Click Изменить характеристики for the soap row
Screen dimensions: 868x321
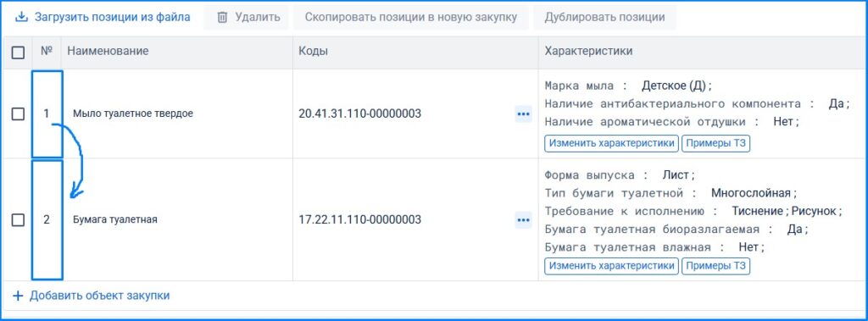(x=612, y=143)
